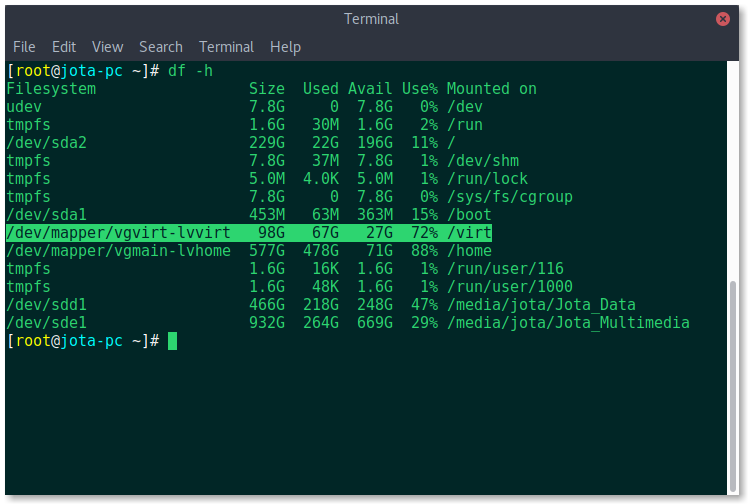Click the Terminal title bar text
Image resolution: width=748 pixels, height=504 pixels.
pyautogui.click(x=371, y=19)
